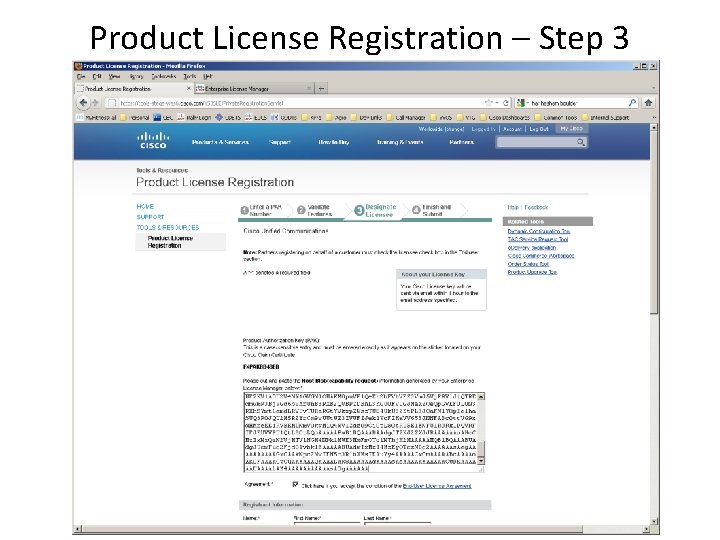The height and width of the screenshot is (540, 720).
Task: Close the Enterprise License Manager tab
Action: pyautogui.click(x=309, y=88)
